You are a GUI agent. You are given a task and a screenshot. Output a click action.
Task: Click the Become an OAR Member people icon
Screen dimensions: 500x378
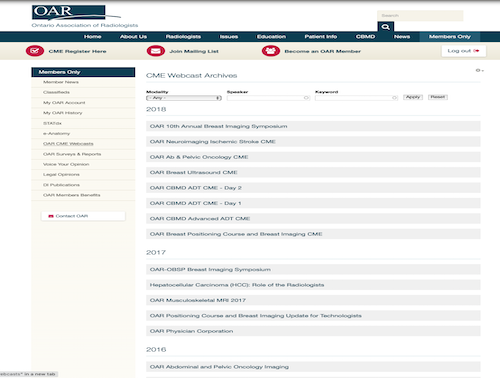point(271,51)
